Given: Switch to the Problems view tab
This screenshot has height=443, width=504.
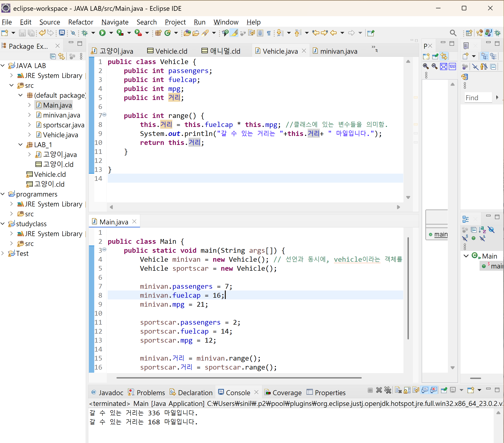Looking at the screenshot, I should [150, 393].
